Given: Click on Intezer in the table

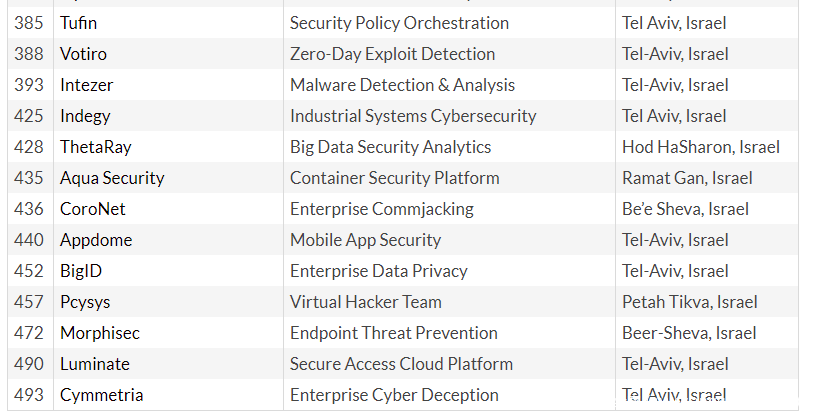Looking at the screenshot, I should point(87,85).
